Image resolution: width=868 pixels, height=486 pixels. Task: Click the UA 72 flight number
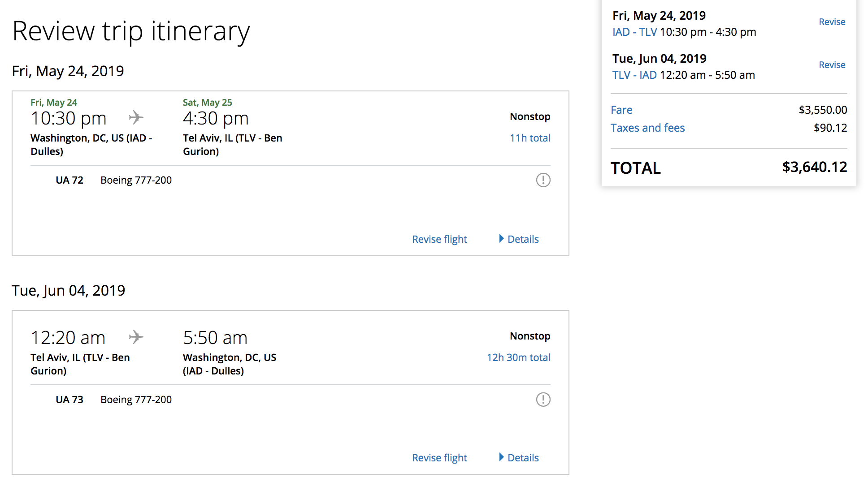pyautogui.click(x=69, y=180)
